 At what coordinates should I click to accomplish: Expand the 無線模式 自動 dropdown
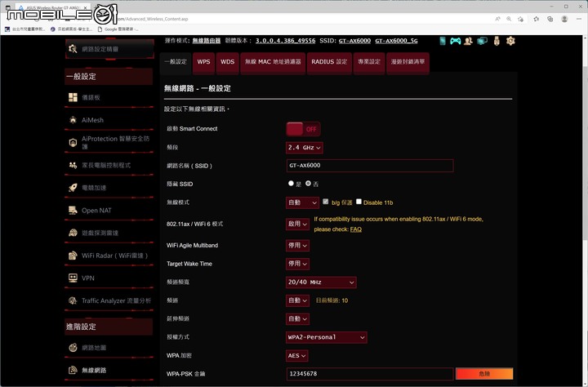point(302,202)
